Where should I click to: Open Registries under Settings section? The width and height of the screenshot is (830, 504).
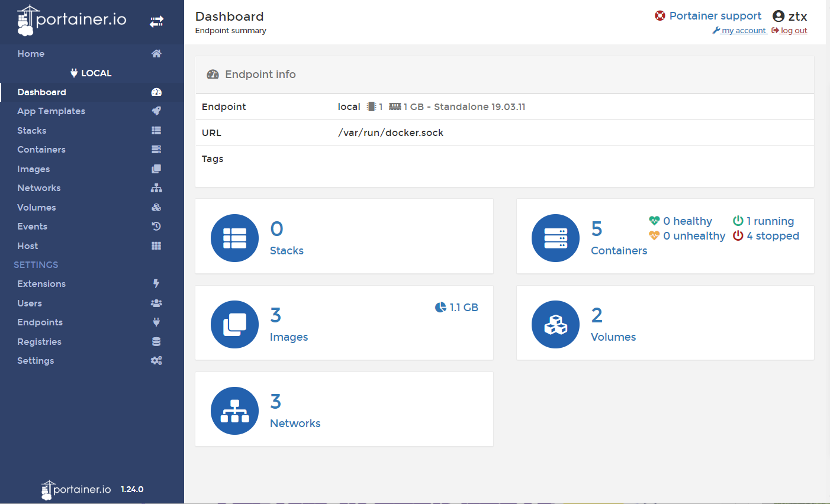tap(92, 342)
